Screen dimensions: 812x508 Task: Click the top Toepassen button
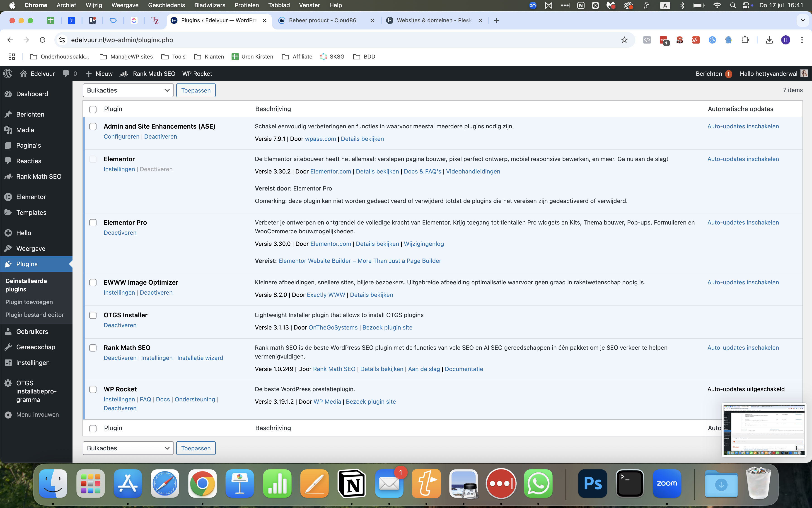196,90
